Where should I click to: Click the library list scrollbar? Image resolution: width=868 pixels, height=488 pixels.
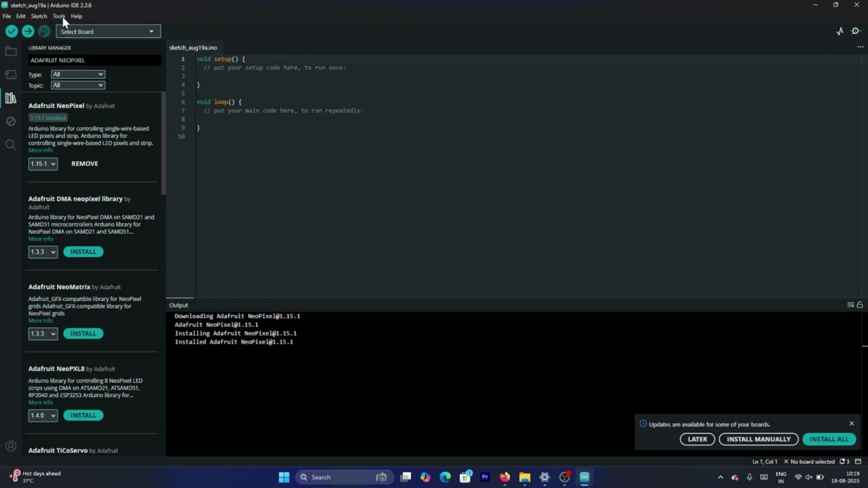(x=163, y=144)
